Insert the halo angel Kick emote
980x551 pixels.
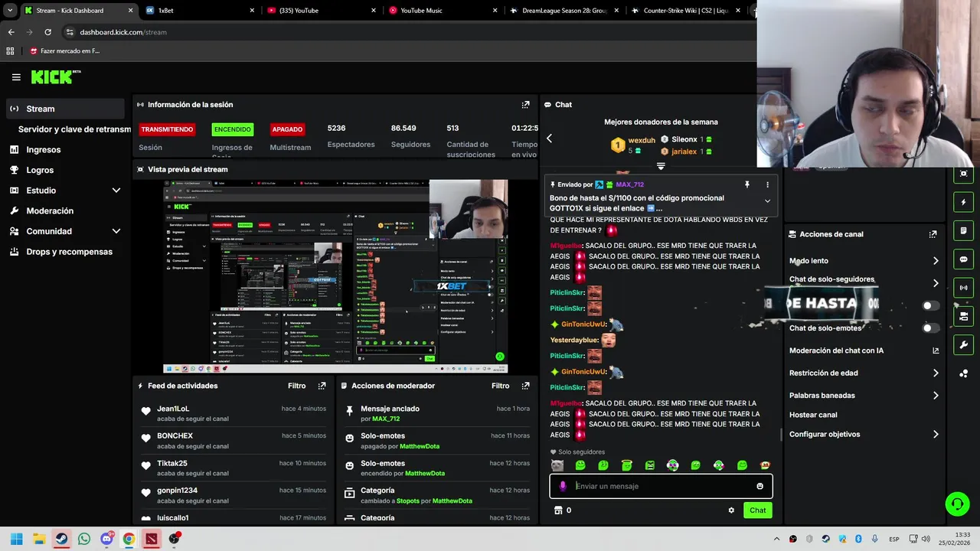(x=626, y=465)
